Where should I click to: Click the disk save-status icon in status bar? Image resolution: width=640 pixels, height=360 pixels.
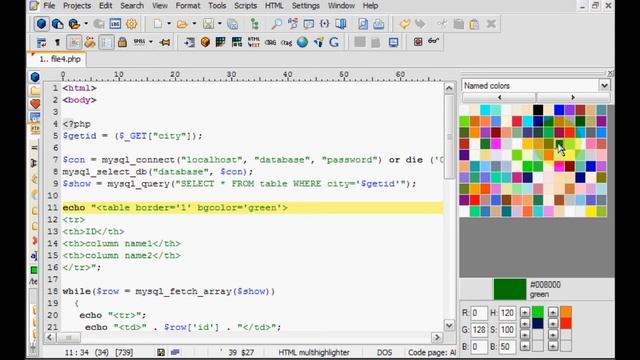161,352
